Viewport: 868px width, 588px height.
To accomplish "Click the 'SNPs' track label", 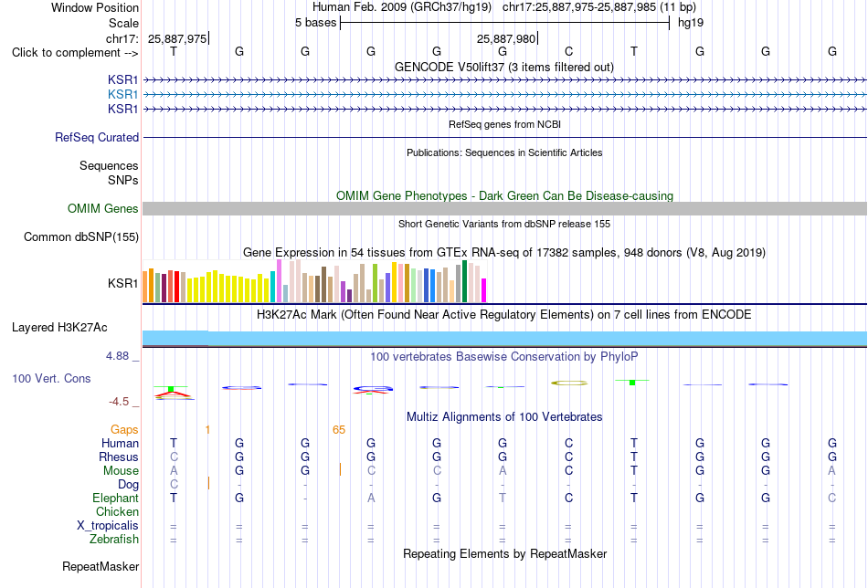I will [x=123, y=181].
